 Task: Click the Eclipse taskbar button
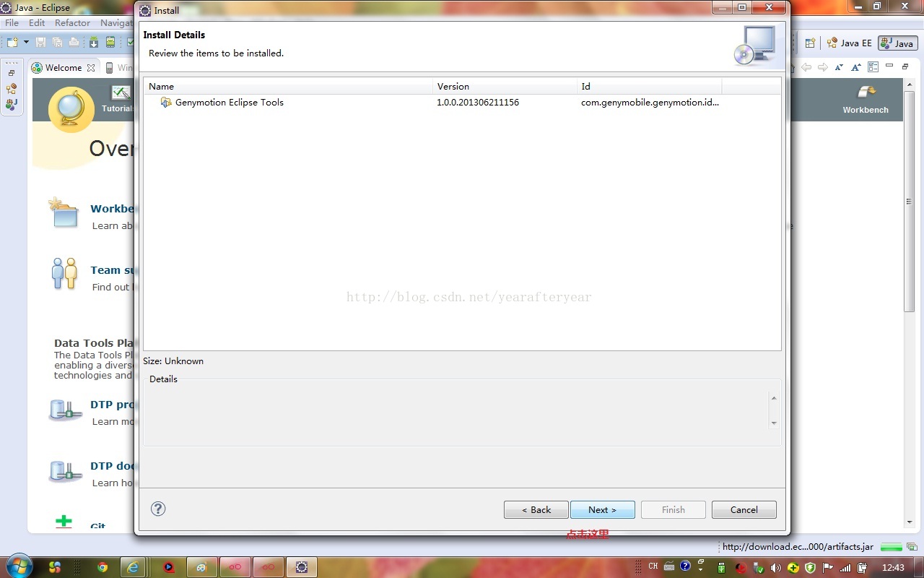302,567
